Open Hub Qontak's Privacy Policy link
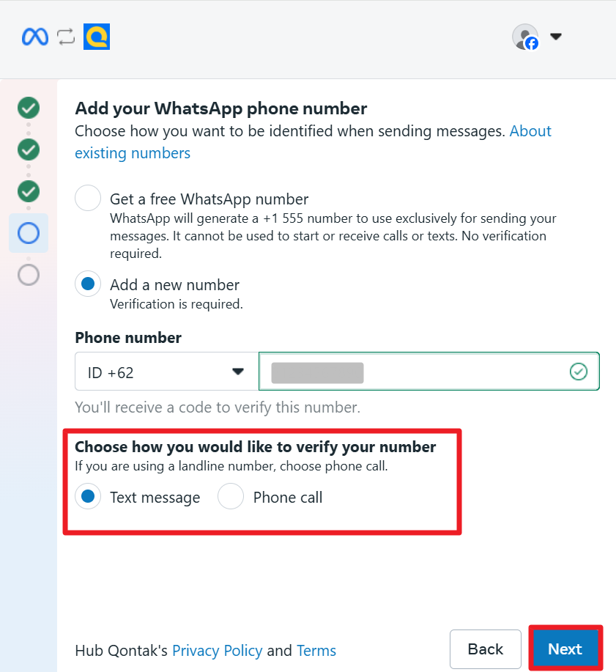The height and width of the screenshot is (672, 616). click(218, 651)
